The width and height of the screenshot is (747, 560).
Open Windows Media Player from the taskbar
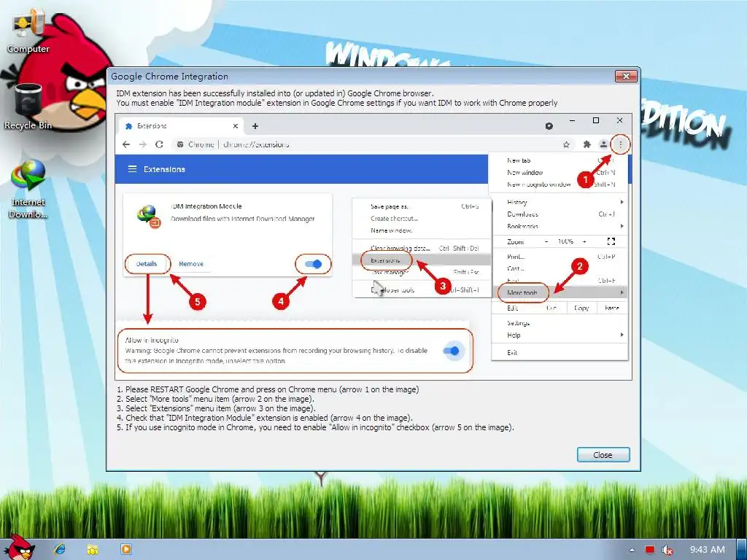coord(125,549)
